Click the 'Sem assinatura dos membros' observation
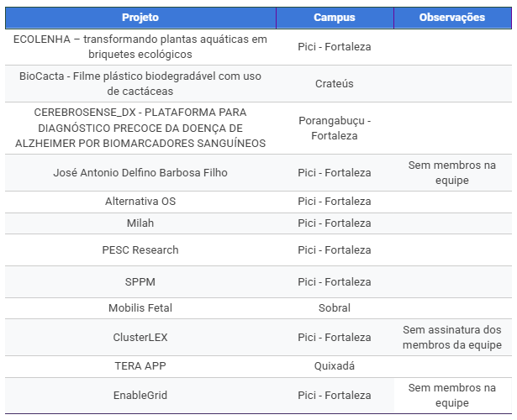The height and width of the screenshot is (420, 517). point(451,338)
